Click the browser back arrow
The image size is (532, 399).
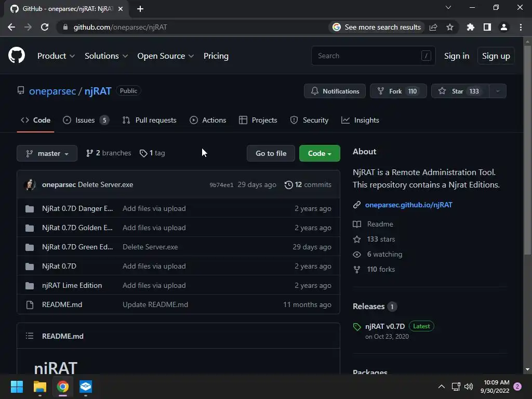(11, 27)
